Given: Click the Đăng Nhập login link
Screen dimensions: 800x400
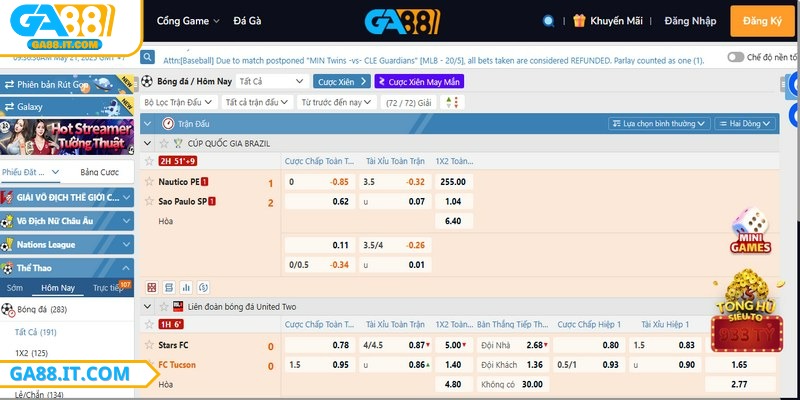Looking at the screenshot, I should (690, 21).
